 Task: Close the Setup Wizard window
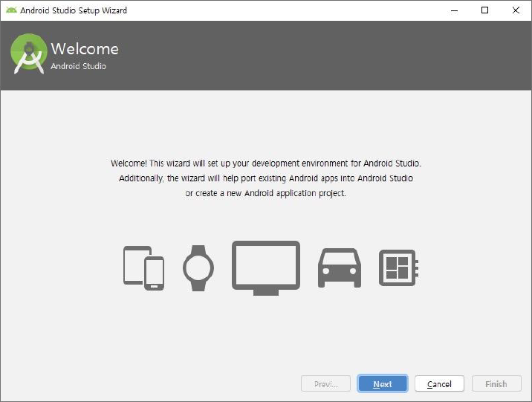pos(516,10)
